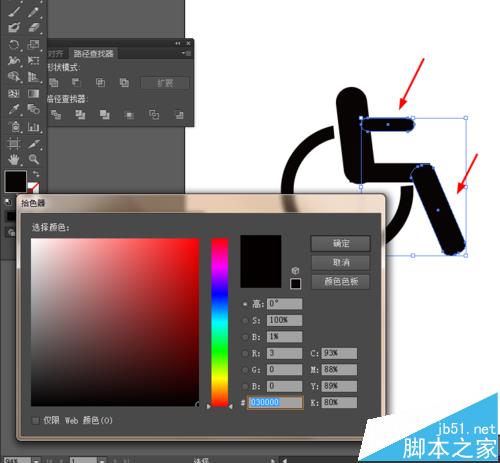This screenshot has height=463, width=500.
Task: Click the swap fill and stroke arrow
Action: tap(36, 174)
